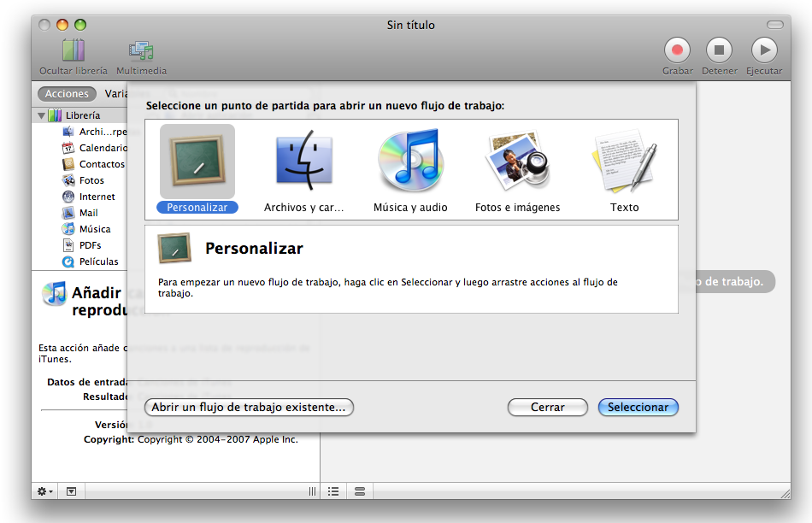The height and width of the screenshot is (523, 812).
Task: Select Mail in the library list
Action: [79, 213]
